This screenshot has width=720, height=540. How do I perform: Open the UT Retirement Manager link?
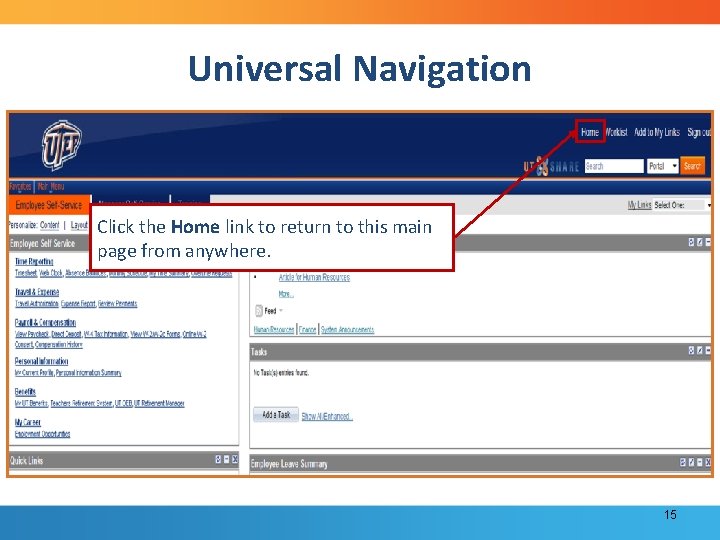point(159,403)
